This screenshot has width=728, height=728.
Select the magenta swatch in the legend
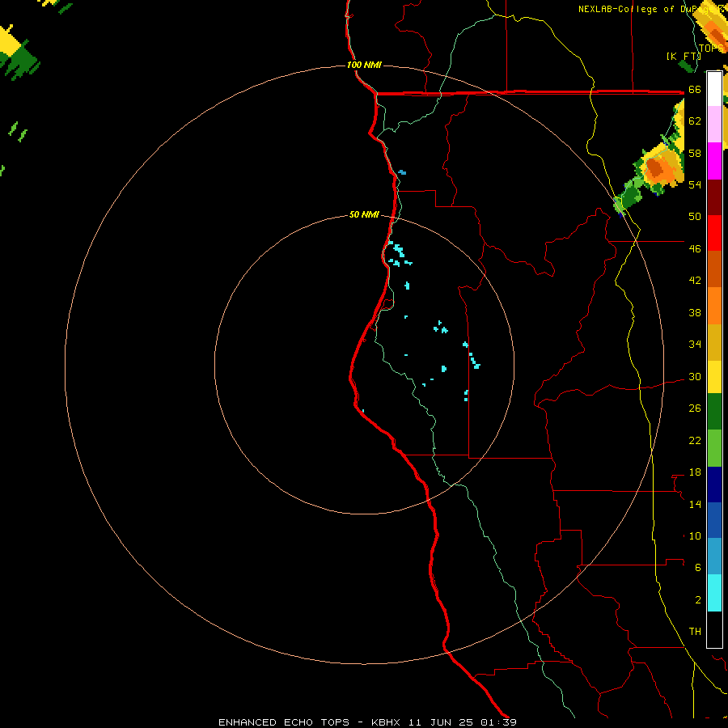tap(714, 161)
